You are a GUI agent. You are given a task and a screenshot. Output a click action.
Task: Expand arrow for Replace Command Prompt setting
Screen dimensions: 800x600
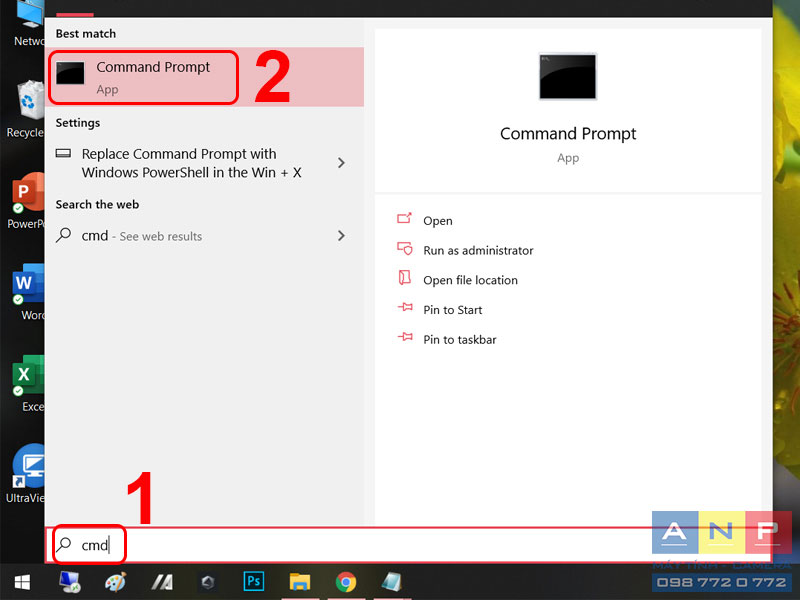coord(341,163)
